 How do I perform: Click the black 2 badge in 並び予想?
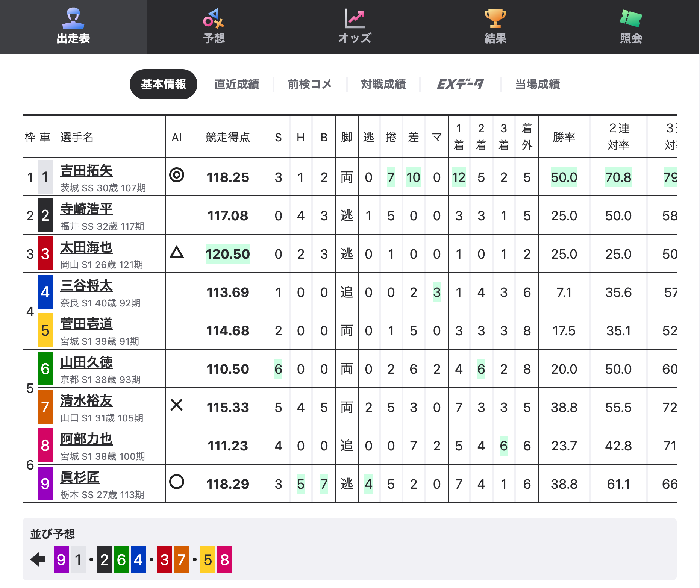pyautogui.click(x=105, y=559)
